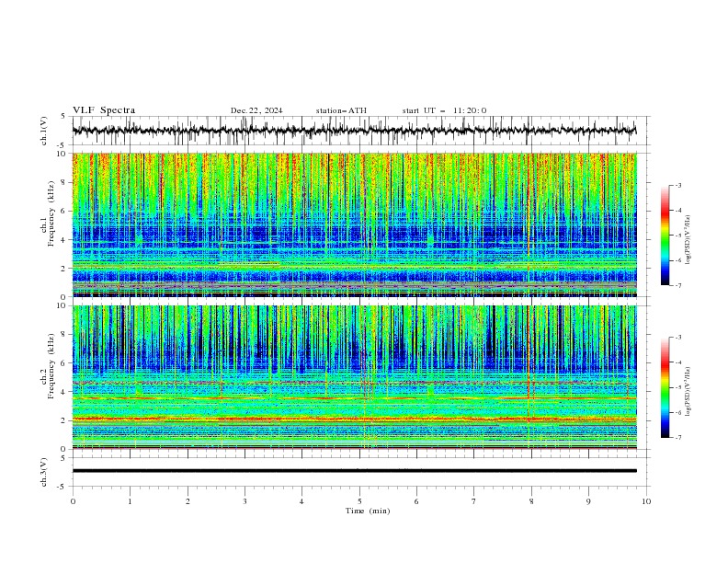This screenshot has width=728, height=563.
Task: Click the "1" tick on Time axis
Action: 130,501
